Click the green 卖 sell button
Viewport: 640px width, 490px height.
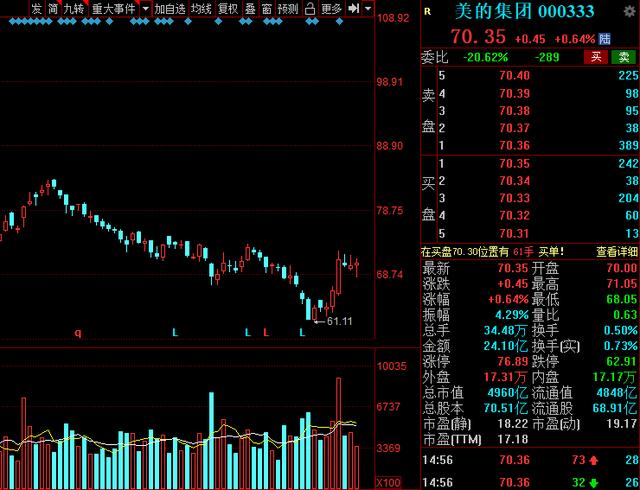tap(624, 57)
